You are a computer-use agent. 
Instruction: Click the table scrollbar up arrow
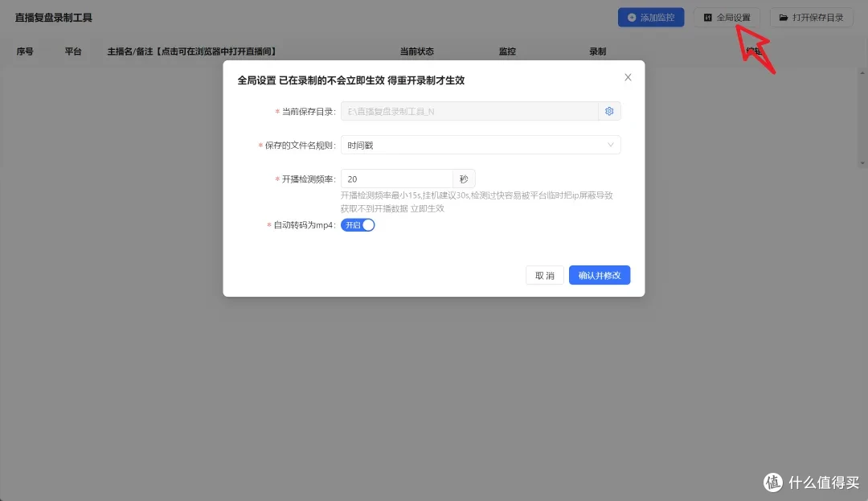click(x=862, y=72)
